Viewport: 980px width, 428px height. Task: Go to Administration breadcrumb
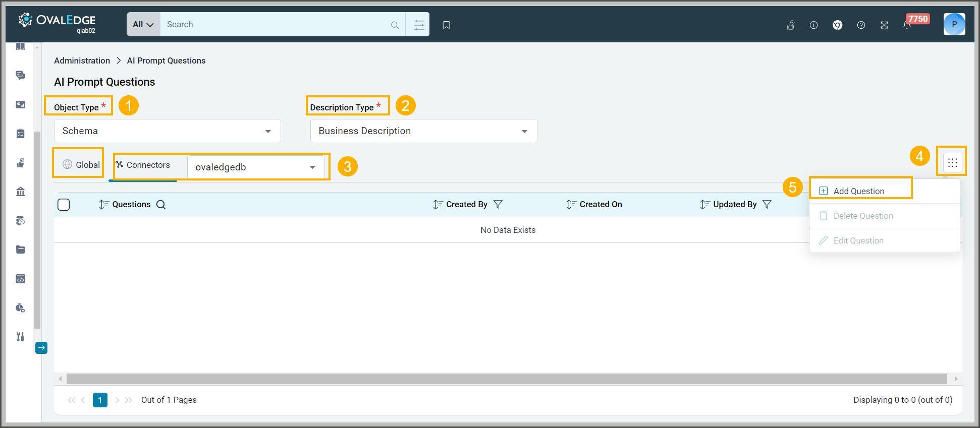pos(82,60)
